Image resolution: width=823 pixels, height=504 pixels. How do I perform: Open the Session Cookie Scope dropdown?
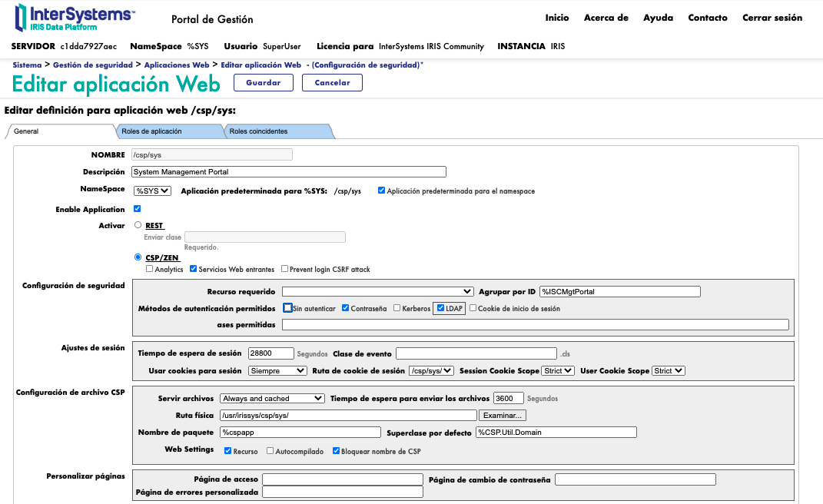(557, 371)
